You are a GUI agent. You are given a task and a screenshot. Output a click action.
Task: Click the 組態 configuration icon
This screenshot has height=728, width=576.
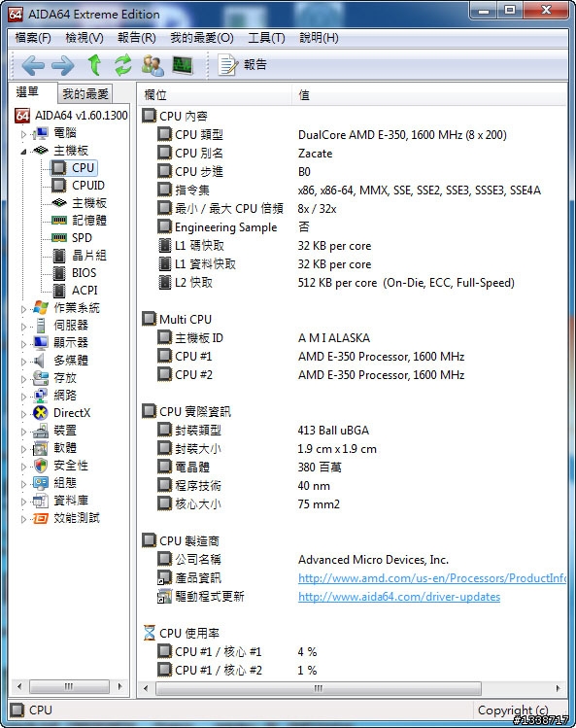coord(41,483)
